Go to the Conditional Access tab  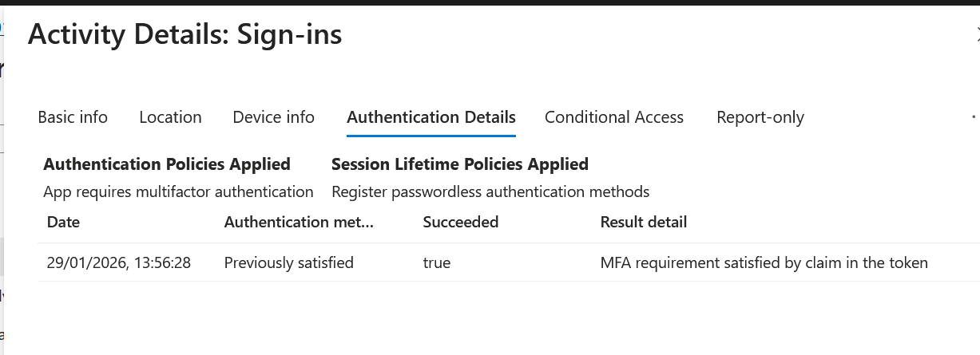pyautogui.click(x=614, y=117)
